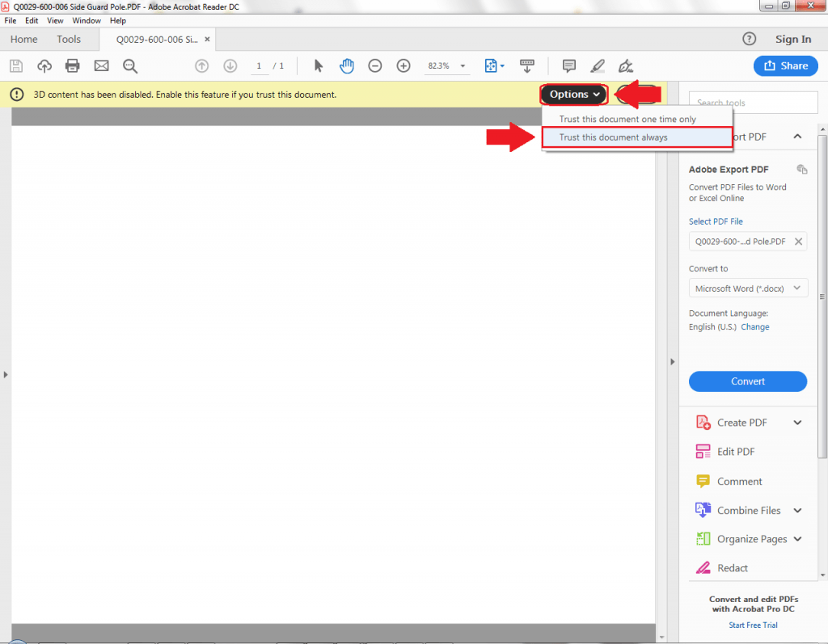Collapse the Export PDF panel

click(796, 137)
